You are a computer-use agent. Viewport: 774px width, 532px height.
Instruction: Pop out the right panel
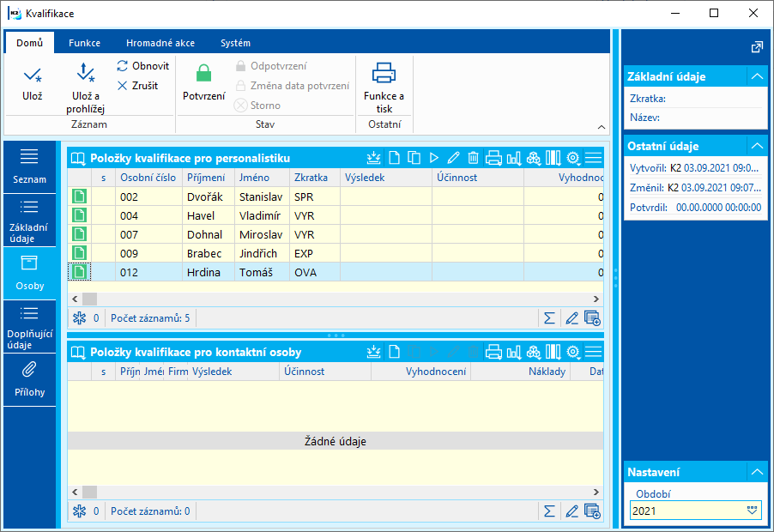[756, 48]
